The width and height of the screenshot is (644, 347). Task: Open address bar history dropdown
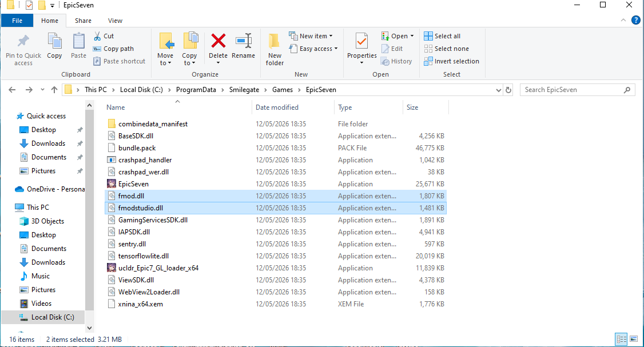point(498,90)
